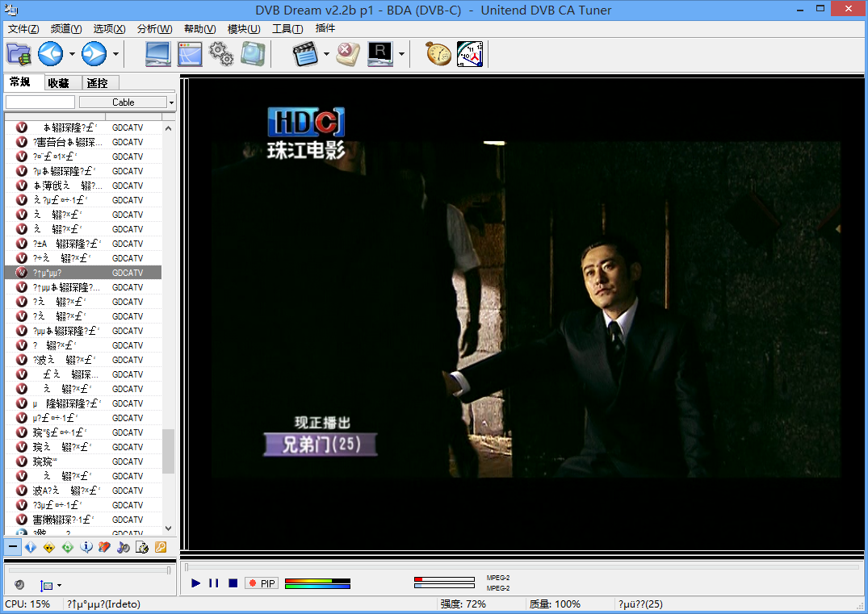868x614 pixels.
Task: Stop playback with the square stop button
Action: (x=233, y=583)
